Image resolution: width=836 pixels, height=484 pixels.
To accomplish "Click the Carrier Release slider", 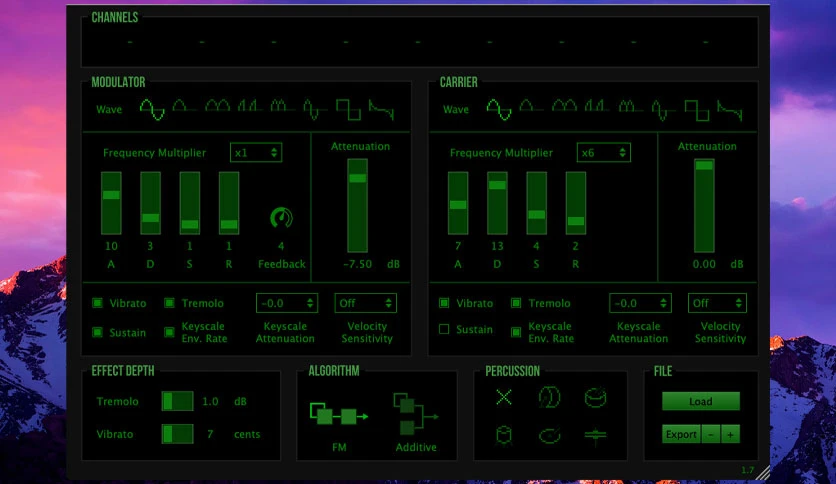I will pyautogui.click(x=576, y=203).
